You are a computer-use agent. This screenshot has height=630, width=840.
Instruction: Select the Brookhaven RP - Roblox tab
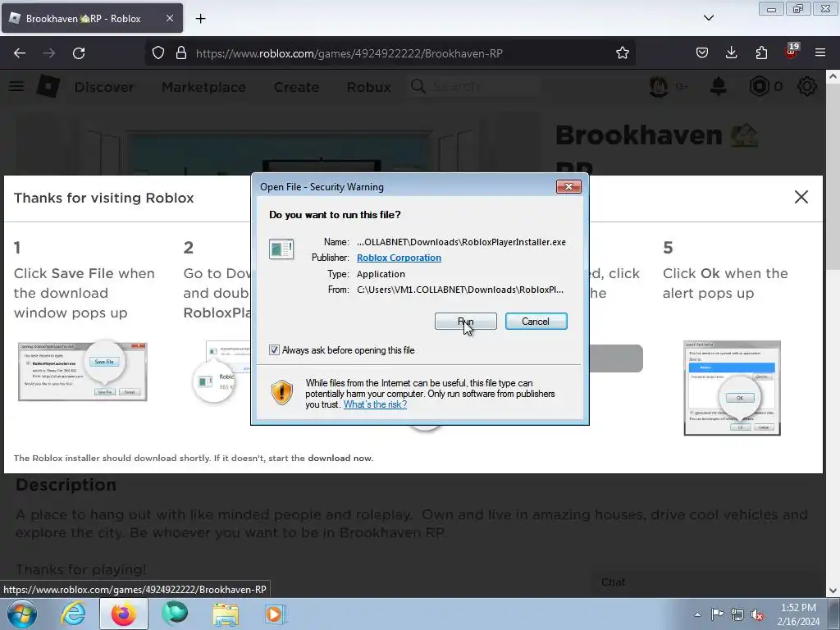pos(92,18)
